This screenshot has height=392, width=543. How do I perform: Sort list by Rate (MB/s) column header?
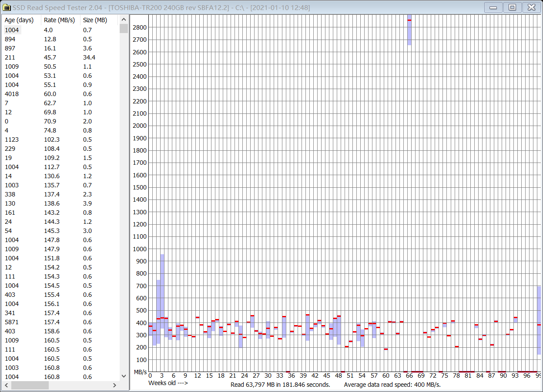61,20
